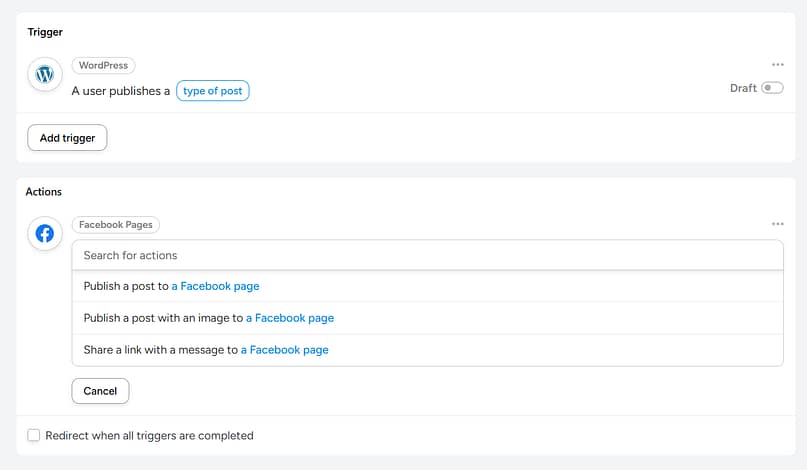Click the Redirect when triggers completed label

[150, 436]
